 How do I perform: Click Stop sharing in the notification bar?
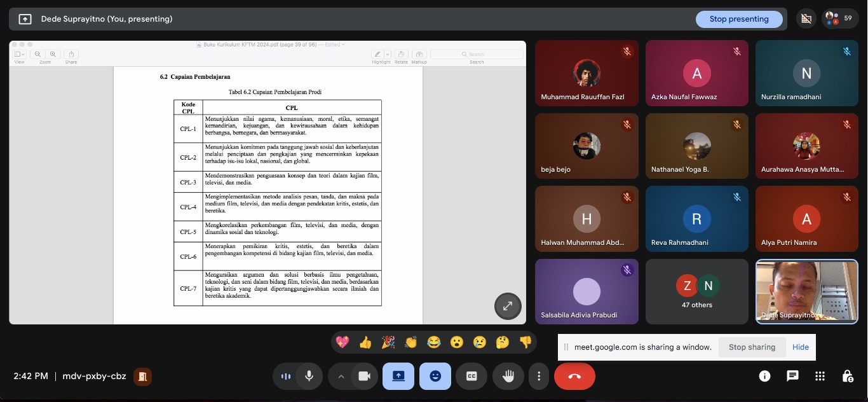click(752, 347)
